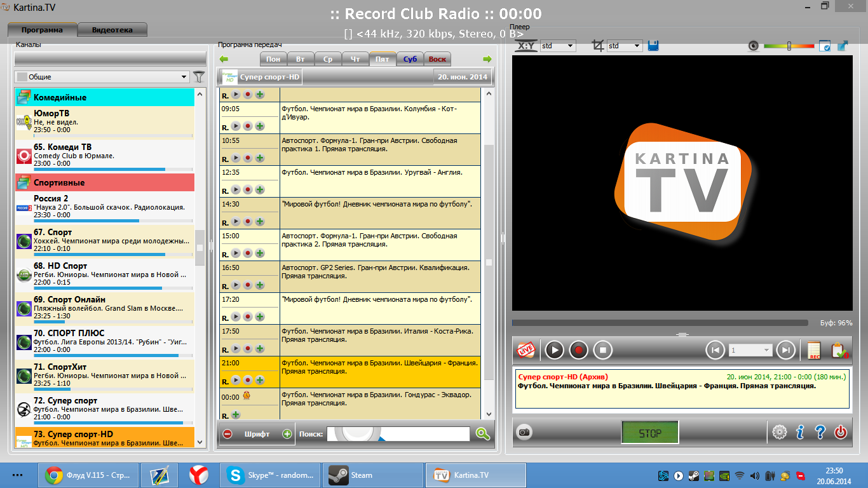The height and width of the screenshot is (488, 868).
Task: Select the Чт day tab
Action: tap(355, 59)
